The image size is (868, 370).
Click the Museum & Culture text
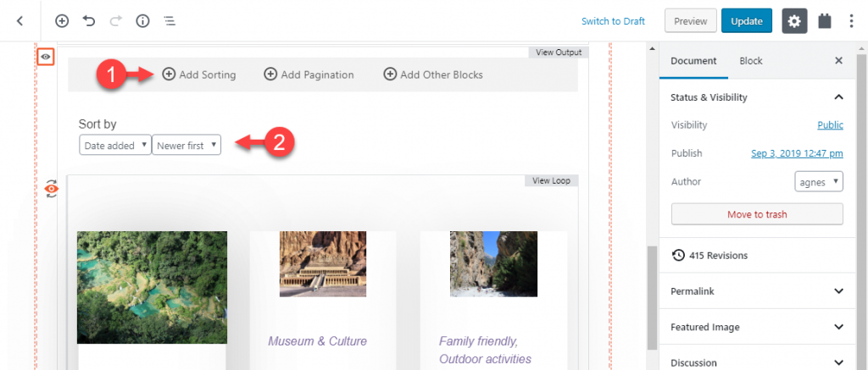pyautogui.click(x=317, y=340)
